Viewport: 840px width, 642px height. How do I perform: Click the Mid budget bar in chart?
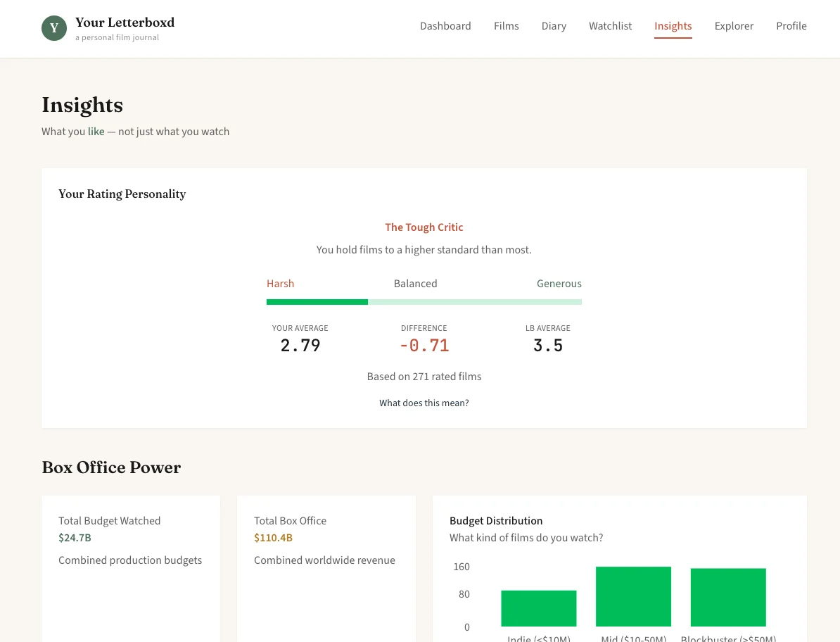click(x=633, y=597)
